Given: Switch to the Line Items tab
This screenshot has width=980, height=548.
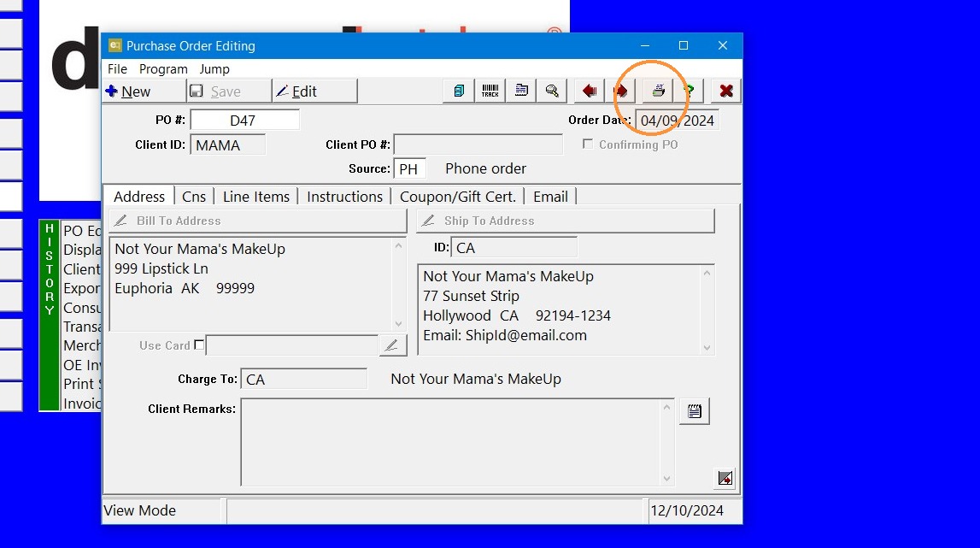Looking at the screenshot, I should [x=256, y=197].
